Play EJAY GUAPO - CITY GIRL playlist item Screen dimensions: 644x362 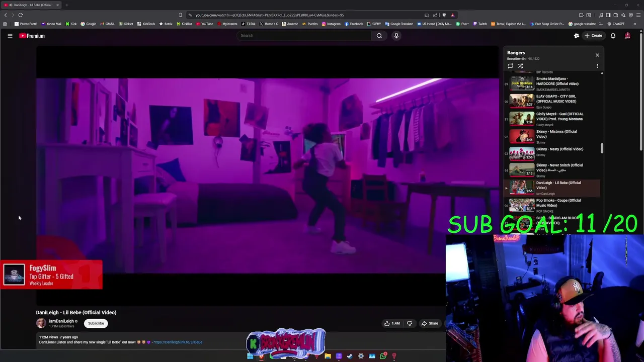click(x=552, y=101)
